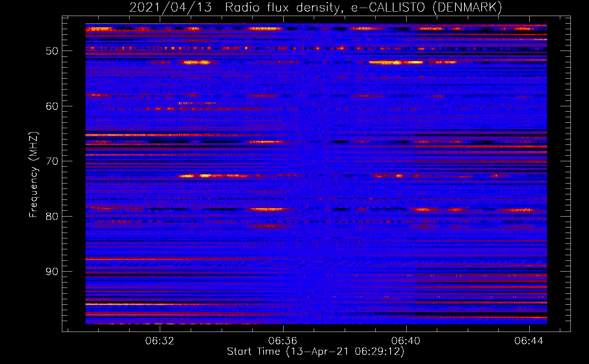Image resolution: width=589 pixels, height=364 pixels.
Task: Click the plot title 'Radio flux density, e-CALLISTO (DENMARK)'
Action: point(363,7)
